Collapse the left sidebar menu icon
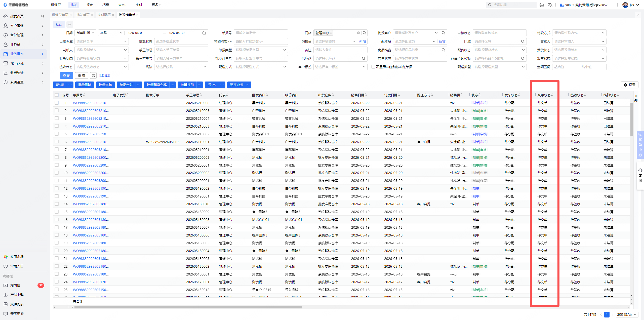The height and width of the screenshot is (320, 644). tap(42, 16)
